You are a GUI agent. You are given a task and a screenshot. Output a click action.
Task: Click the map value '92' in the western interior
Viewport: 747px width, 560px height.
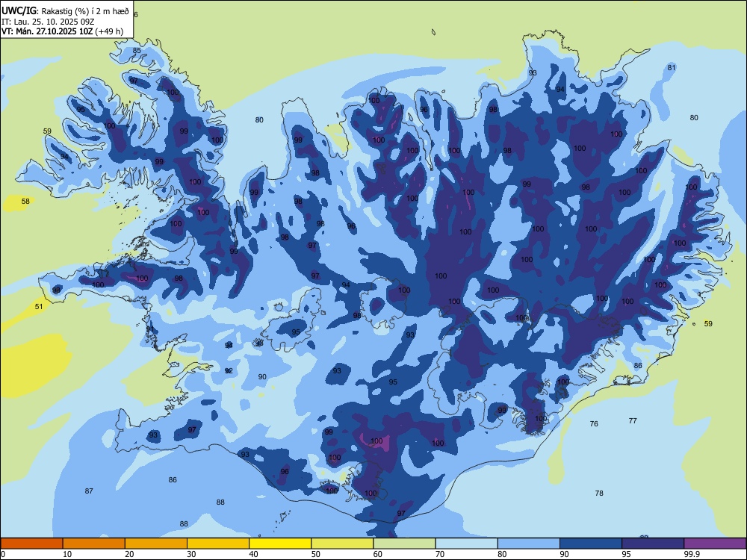[229, 370]
